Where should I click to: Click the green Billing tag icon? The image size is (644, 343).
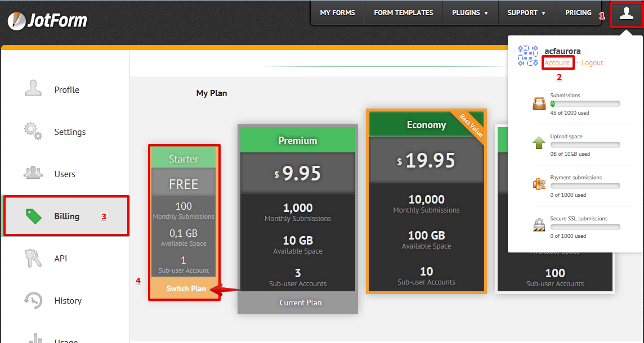pyautogui.click(x=34, y=216)
